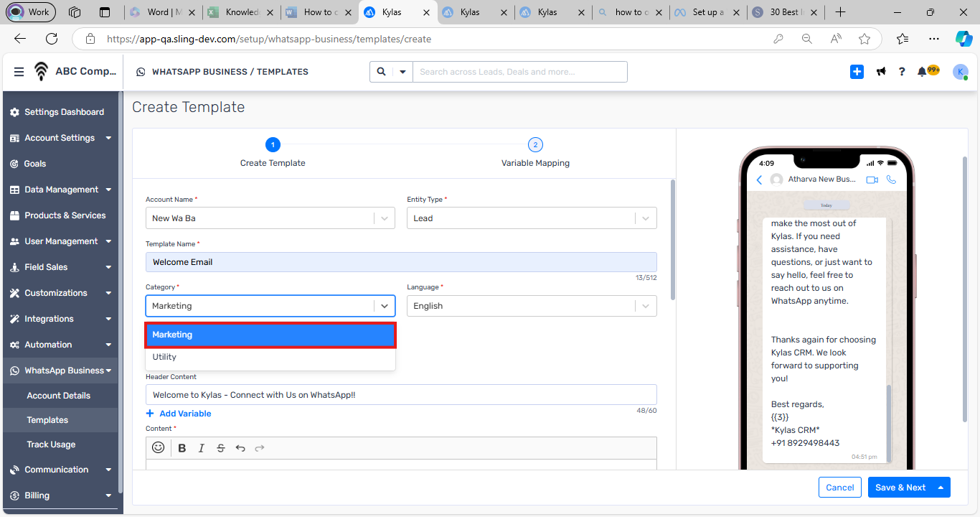Click the Template Name field

[x=401, y=262]
